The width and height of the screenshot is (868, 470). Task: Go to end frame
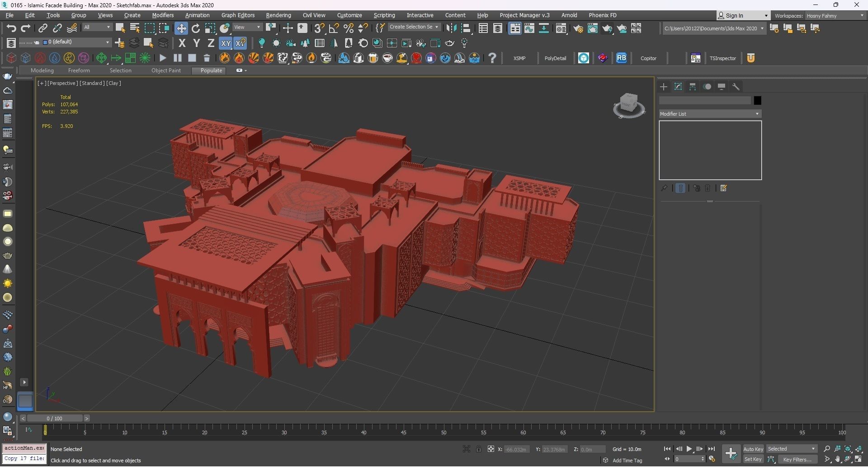711,449
